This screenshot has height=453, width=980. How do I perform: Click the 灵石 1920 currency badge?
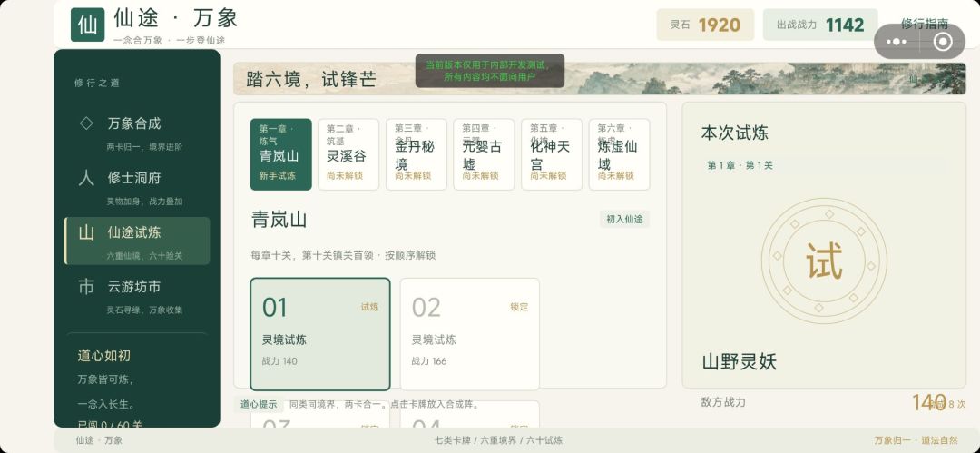pos(705,25)
